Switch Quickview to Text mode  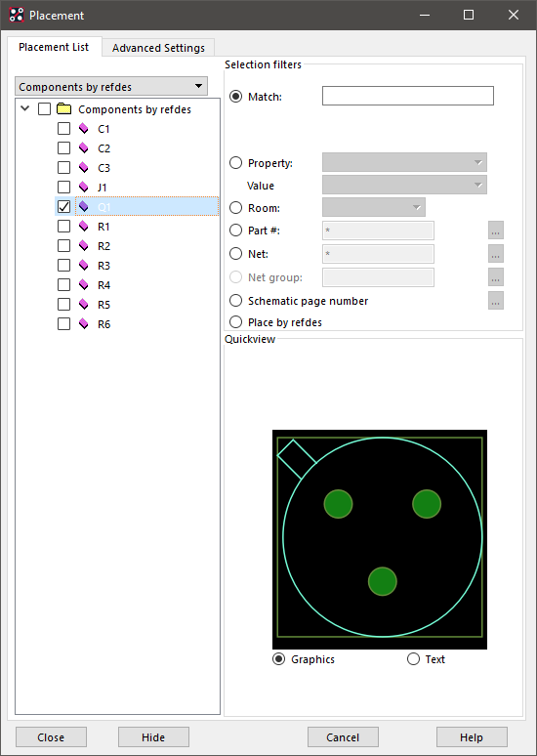[414, 659]
